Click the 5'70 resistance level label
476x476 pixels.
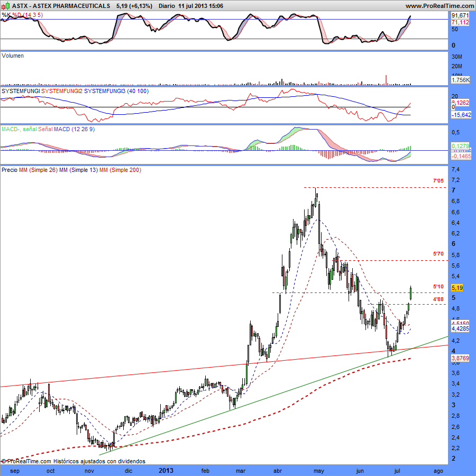point(438,254)
